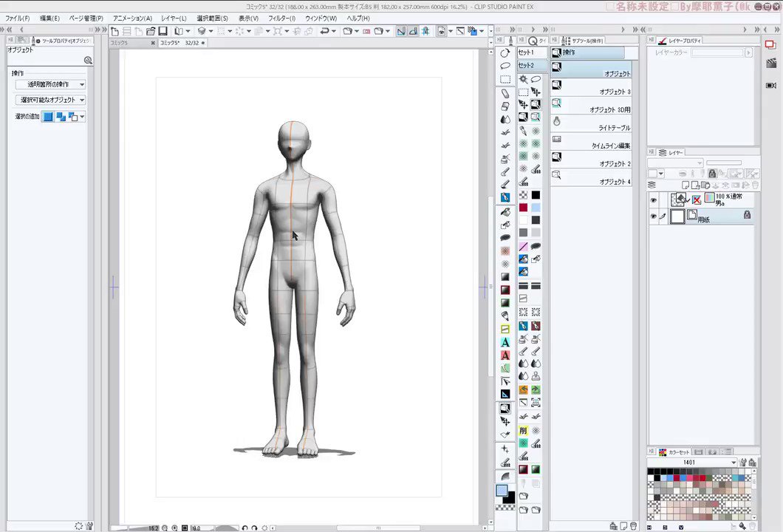Toggle Snap to ruler icon in the command bar
The width and height of the screenshot is (783, 532).
[401, 31]
